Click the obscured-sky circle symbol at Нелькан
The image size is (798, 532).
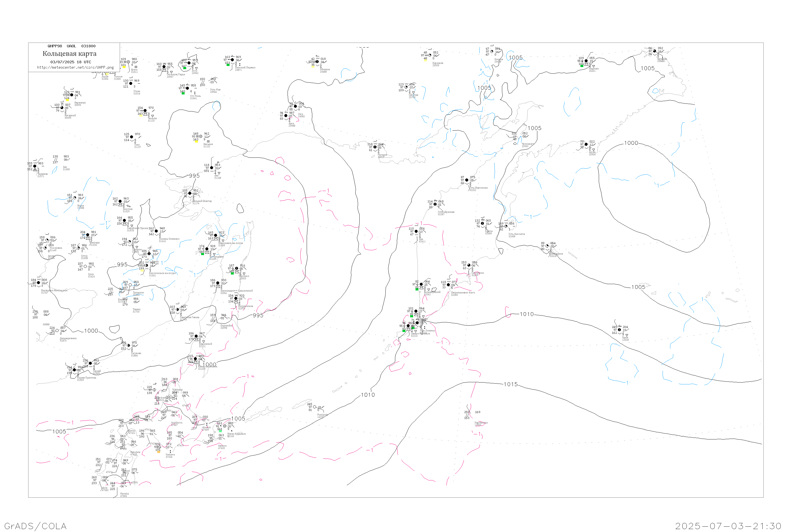pos(201,136)
